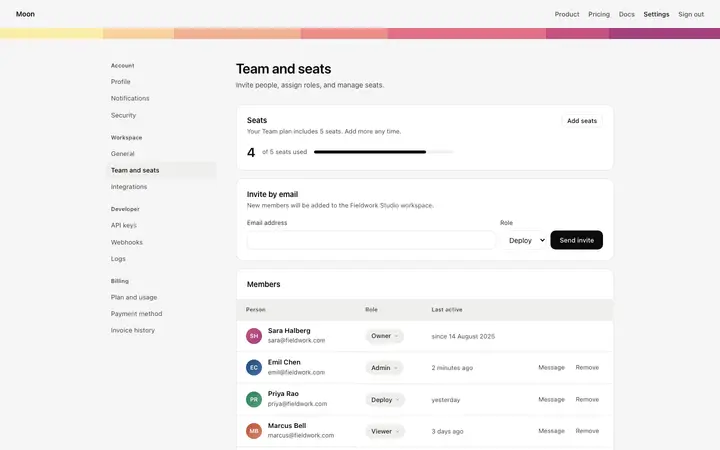The image size is (720, 450).
Task: Click email marcus@fieldwork.com
Action: coord(301,435)
